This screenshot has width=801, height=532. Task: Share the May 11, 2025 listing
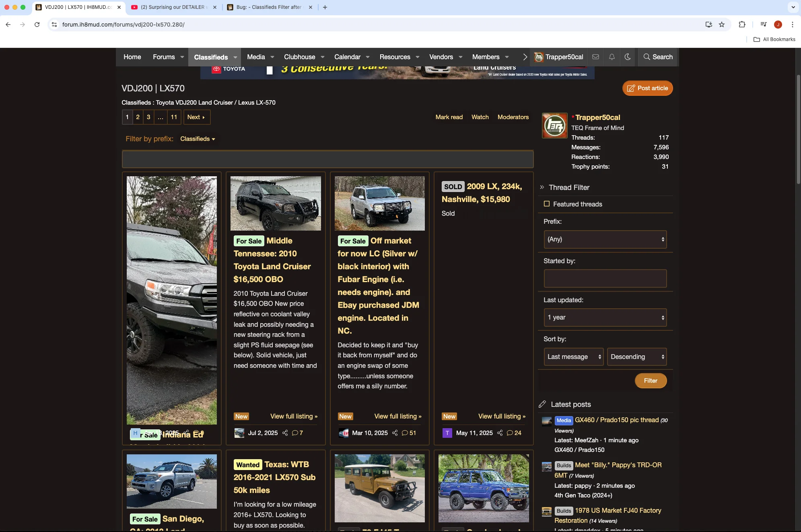500,433
